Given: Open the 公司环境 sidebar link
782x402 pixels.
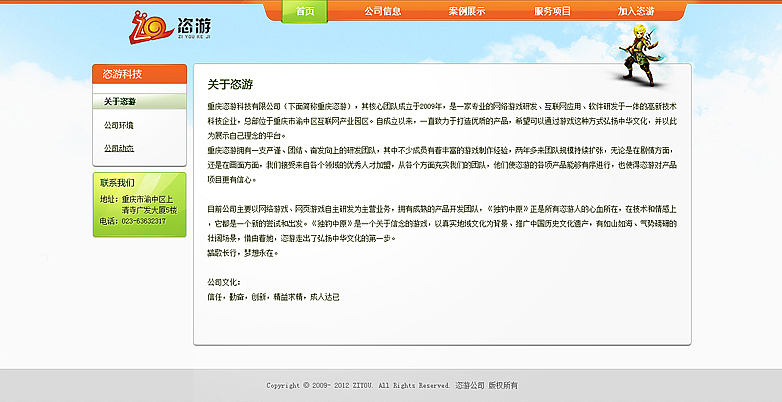Looking at the screenshot, I should 119,125.
